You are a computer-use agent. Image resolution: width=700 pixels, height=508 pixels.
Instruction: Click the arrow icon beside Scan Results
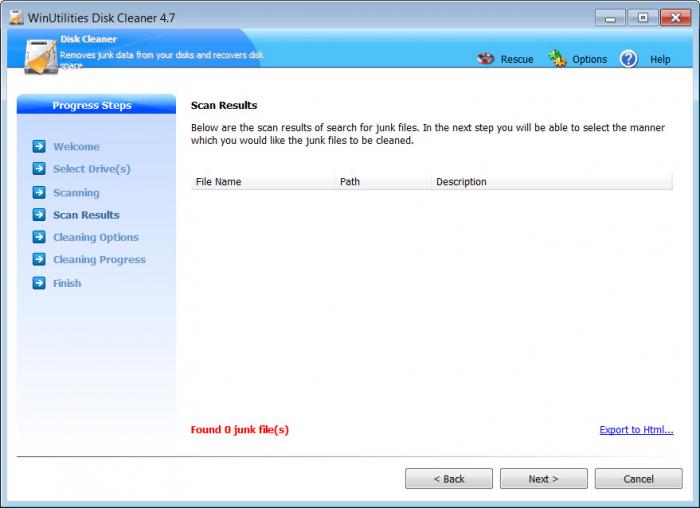pyautogui.click(x=39, y=214)
